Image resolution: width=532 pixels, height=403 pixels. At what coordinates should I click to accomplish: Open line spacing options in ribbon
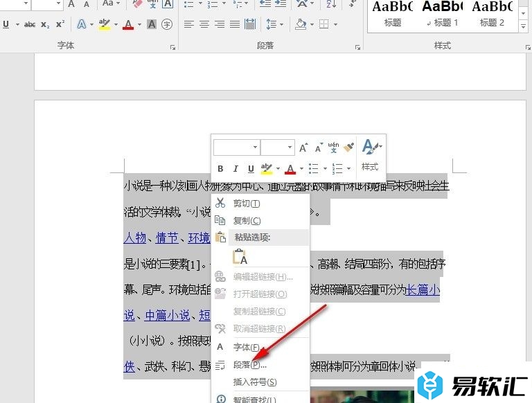click(272, 24)
